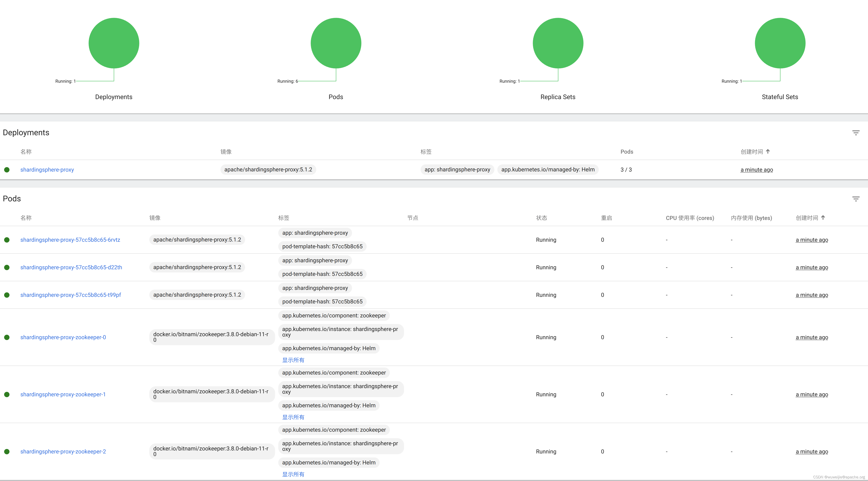The image size is (868, 481).
Task: Click Pods table 节点 column header
Action: pos(413,218)
